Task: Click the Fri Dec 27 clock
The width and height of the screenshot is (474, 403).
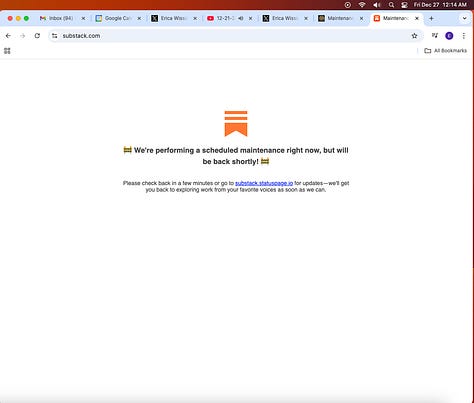Action: point(440,5)
